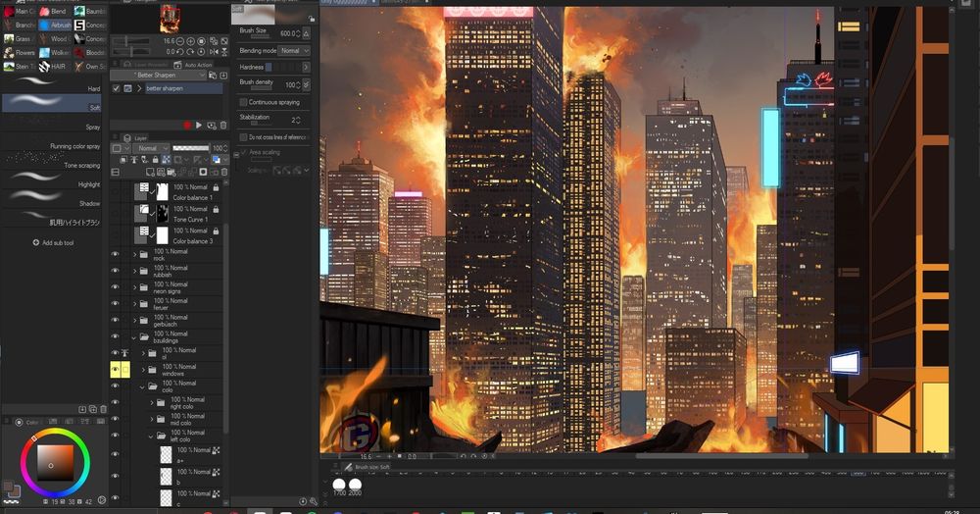Click Navigator rotate left icon
The image size is (980, 514).
[x=180, y=52]
